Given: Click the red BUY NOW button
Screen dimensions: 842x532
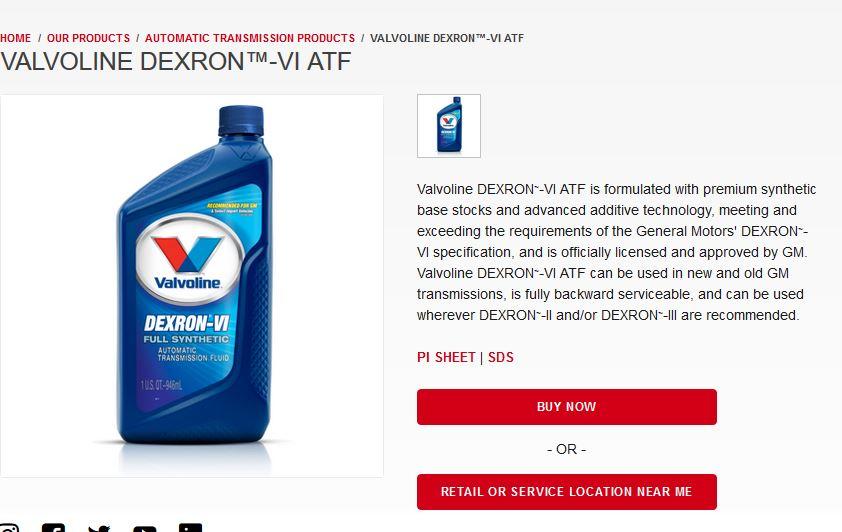Looking at the screenshot, I should (567, 407).
